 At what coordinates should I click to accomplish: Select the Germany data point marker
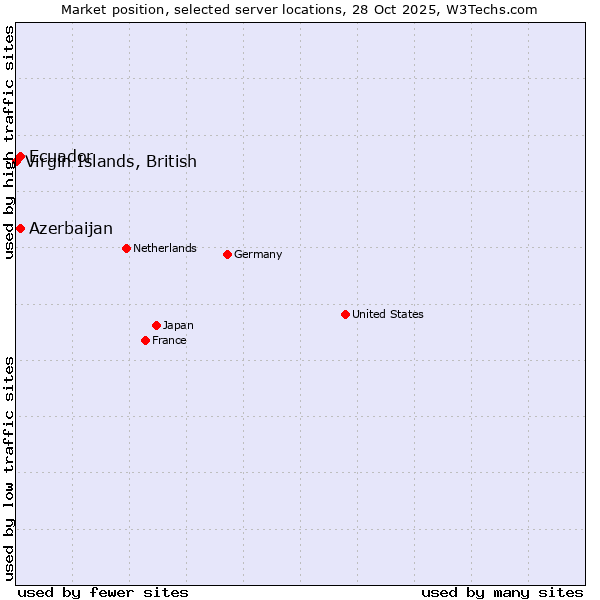[227, 254]
